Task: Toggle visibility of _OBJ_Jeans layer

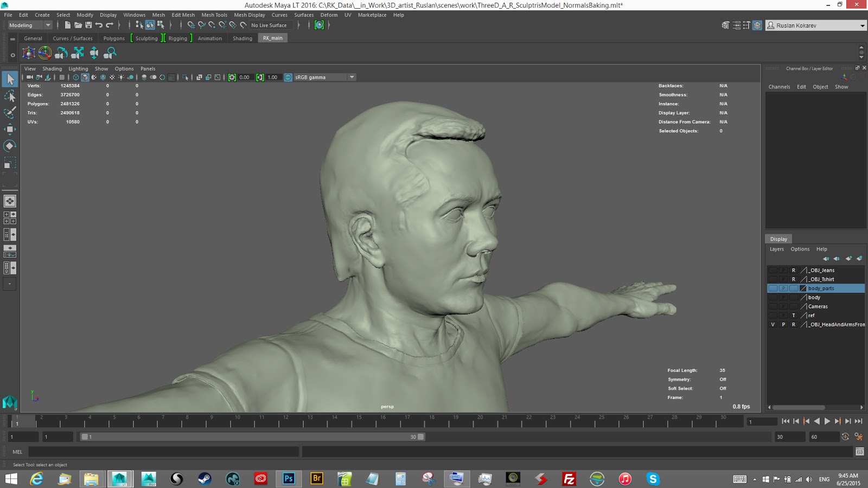Action: pyautogui.click(x=773, y=270)
